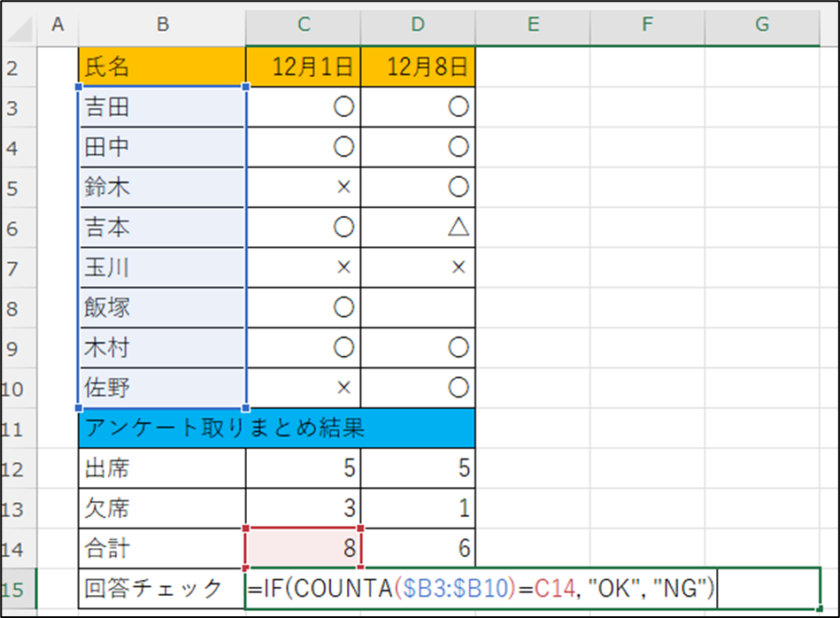Click 佐野's 12月8日 circle mark

coord(459,388)
